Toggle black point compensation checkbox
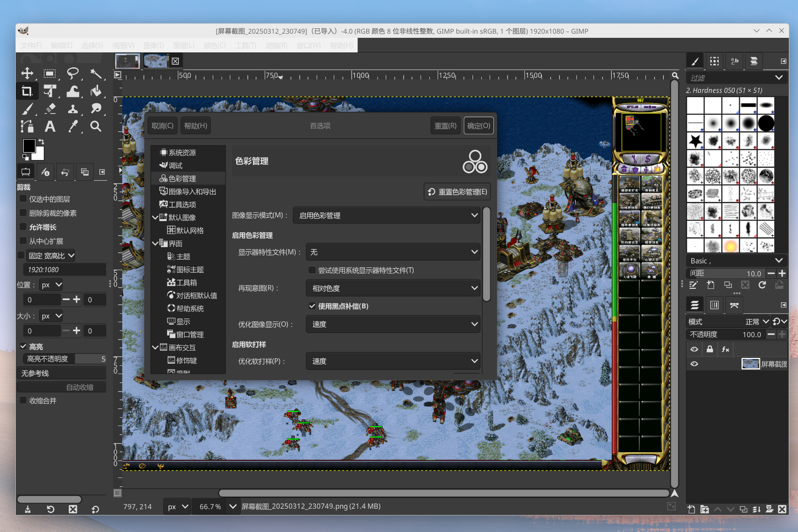The image size is (798, 532). (x=312, y=306)
